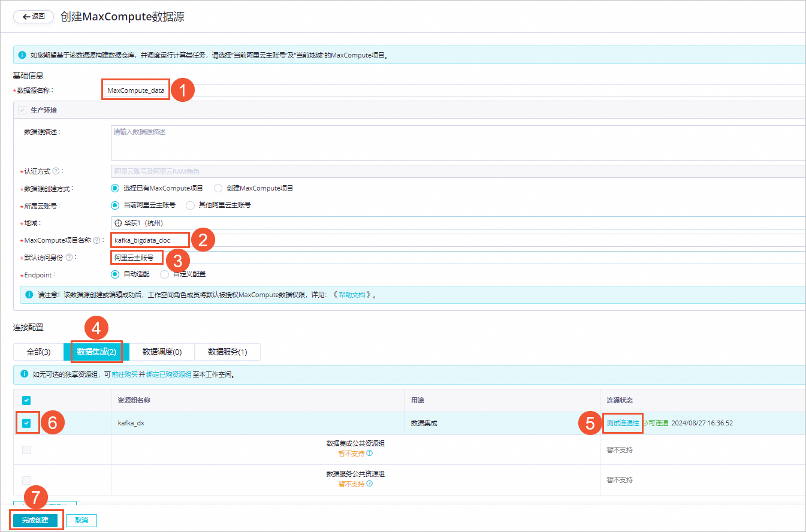Select Endpoint 自定义配置 radio button
This screenshot has height=532, width=806.
(164, 274)
